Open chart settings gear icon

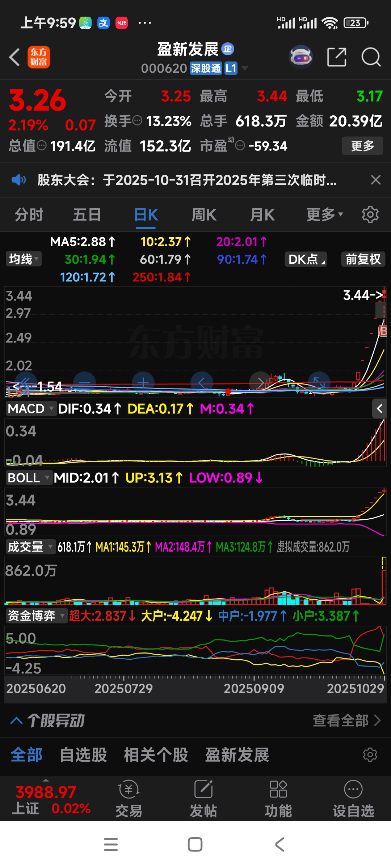coord(370,214)
